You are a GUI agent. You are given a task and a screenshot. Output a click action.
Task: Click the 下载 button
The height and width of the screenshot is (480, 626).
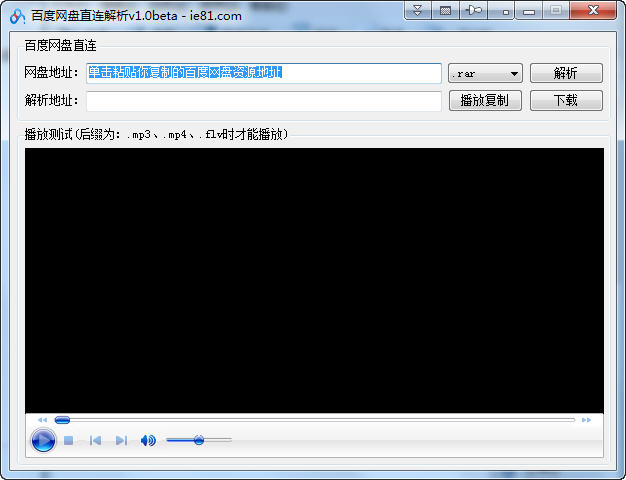tap(566, 101)
